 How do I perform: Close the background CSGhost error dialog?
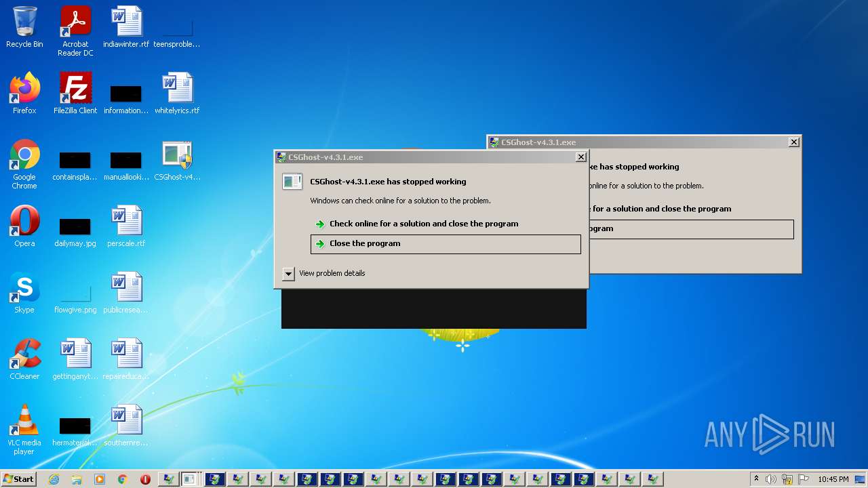click(793, 142)
